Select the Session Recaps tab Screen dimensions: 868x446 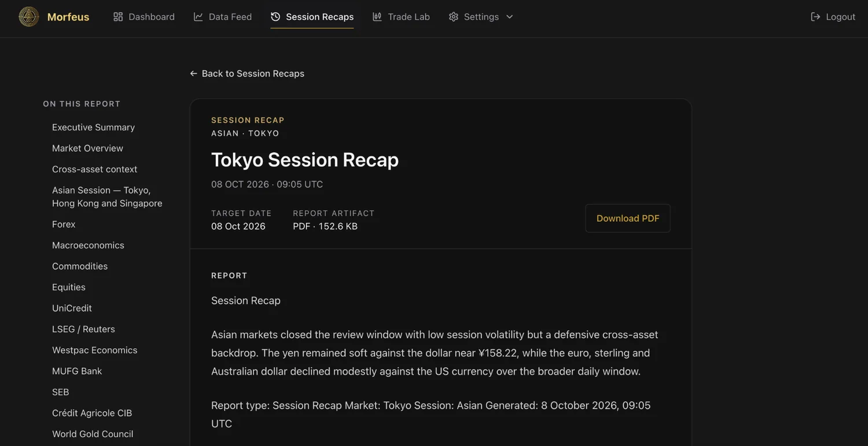tap(312, 17)
